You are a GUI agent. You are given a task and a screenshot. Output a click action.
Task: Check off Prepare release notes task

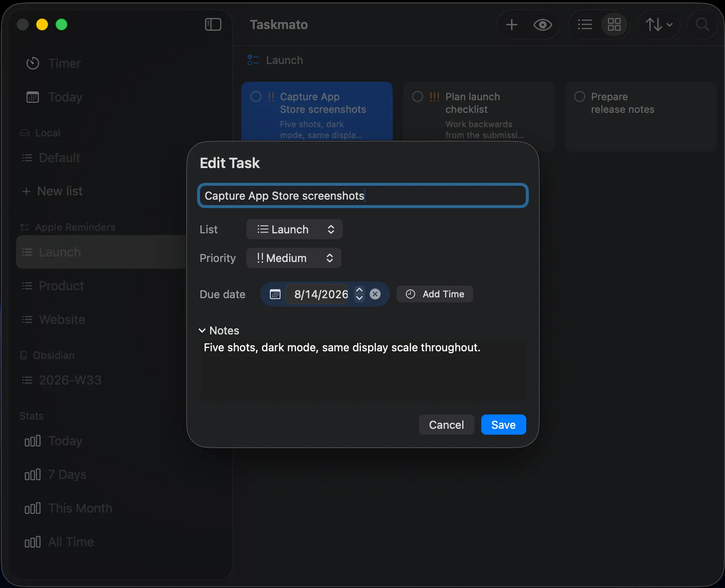(580, 96)
